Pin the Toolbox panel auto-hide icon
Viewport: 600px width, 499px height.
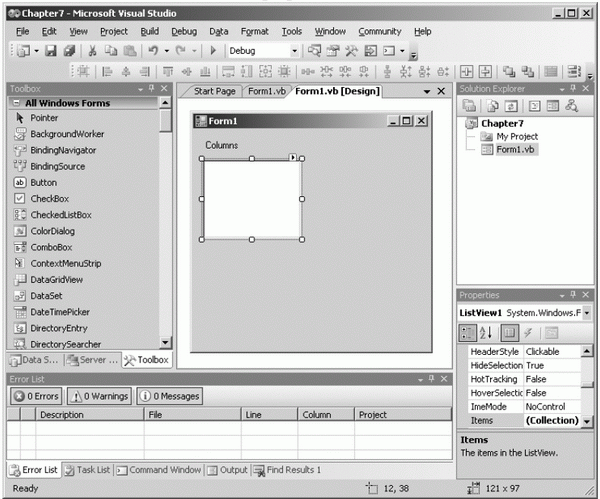152,88
